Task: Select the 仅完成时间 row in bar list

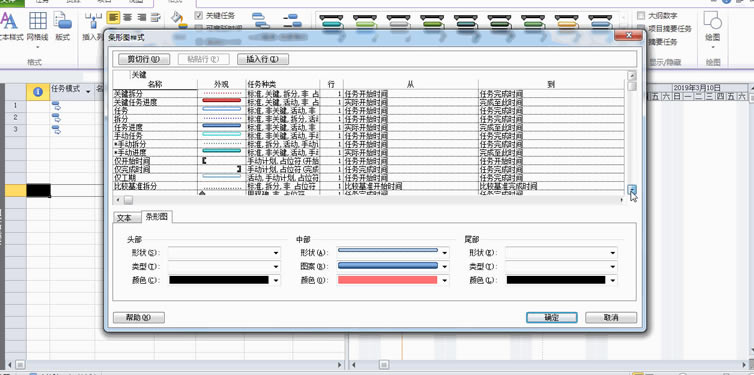Action: click(x=369, y=169)
